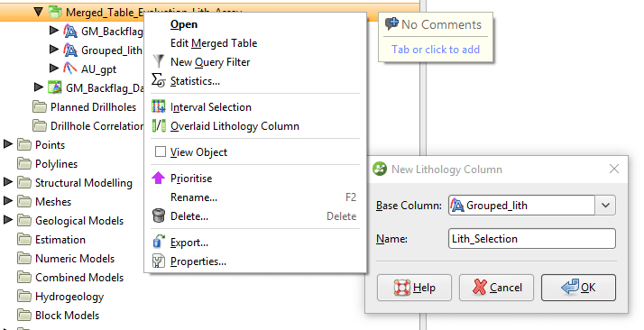Image resolution: width=644 pixels, height=330 pixels.
Task: Click the Statistics sigma icon
Action: (158, 80)
